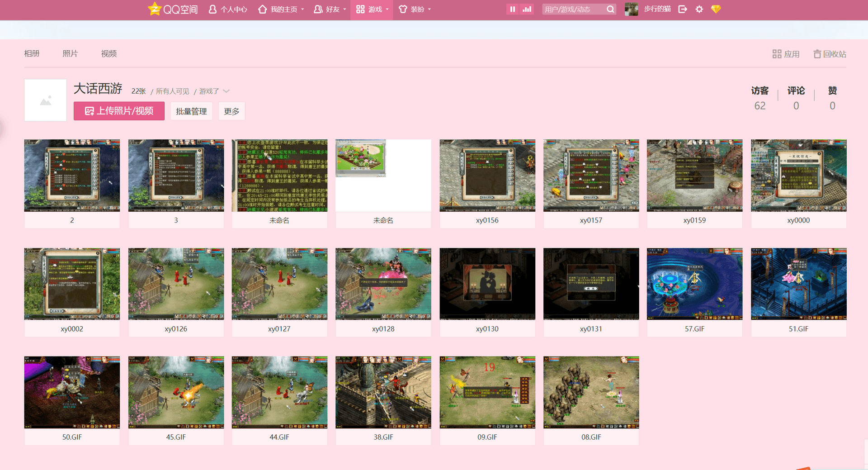Click 所有人可见 privacy text
Screen dimensions: 868x470
[x=173, y=91]
